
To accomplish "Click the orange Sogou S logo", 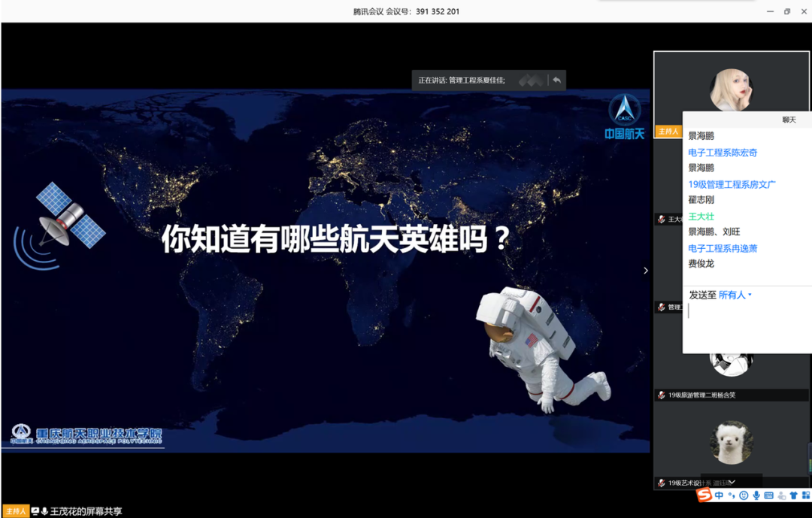I will [704, 495].
